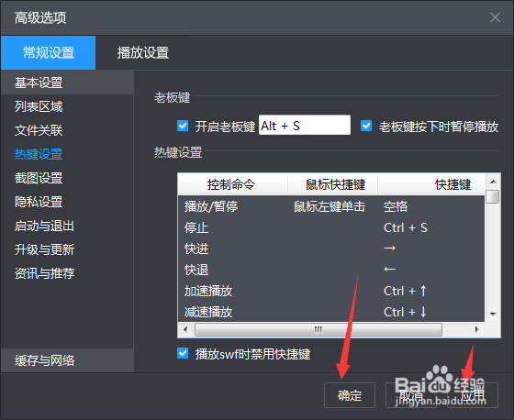
Task: Select the 停止 command row
Action: click(331, 227)
